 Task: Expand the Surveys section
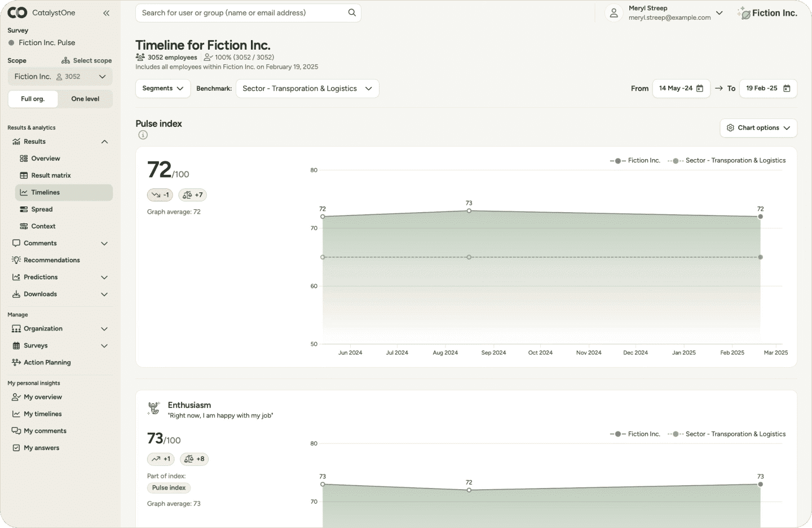[104, 346]
